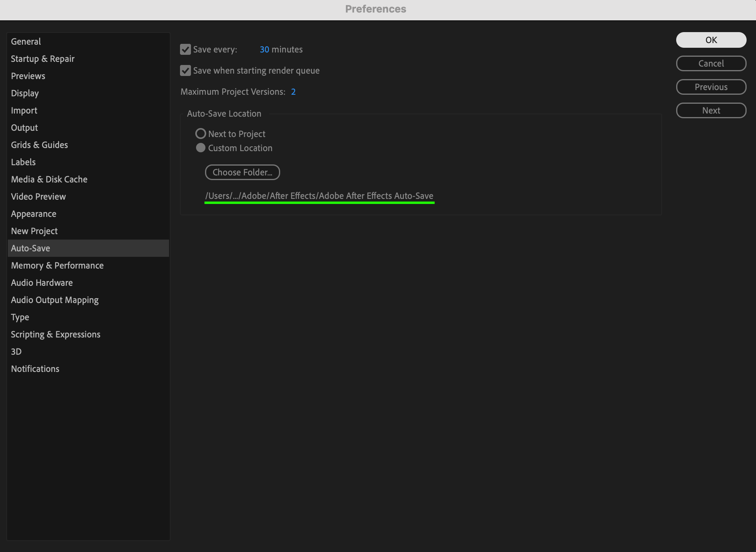This screenshot has width=756, height=552.
Task: Edit Maximum Project Versions value
Action: [293, 92]
